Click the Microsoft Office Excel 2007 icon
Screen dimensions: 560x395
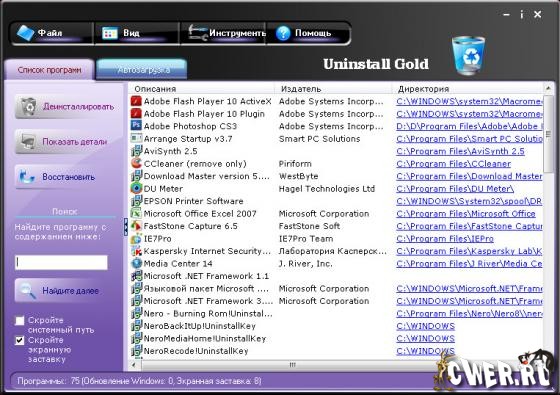136,214
